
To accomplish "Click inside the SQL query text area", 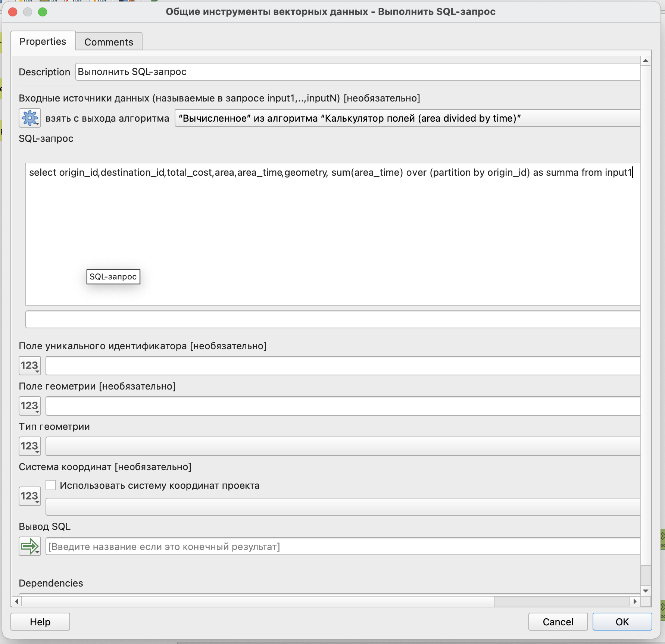I will pos(333,234).
